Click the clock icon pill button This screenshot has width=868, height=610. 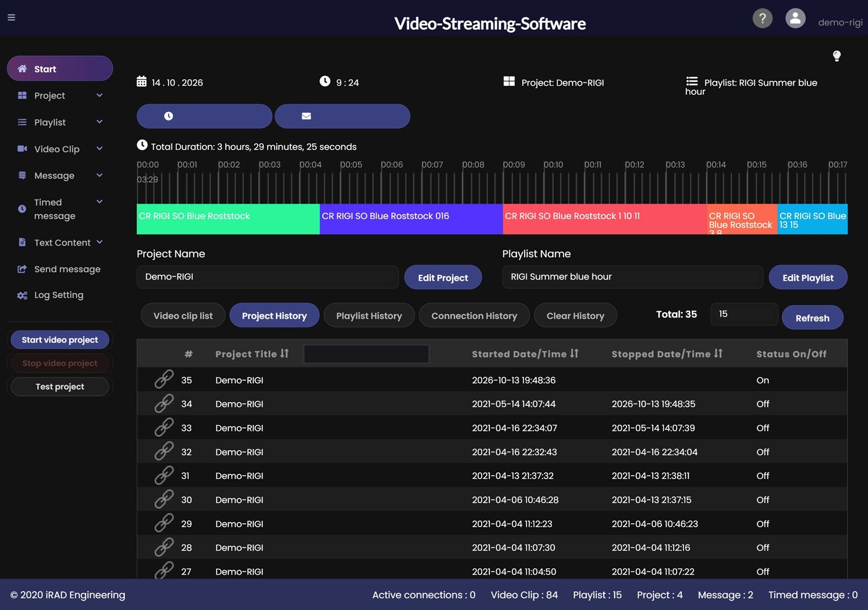(x=205, y=116)
